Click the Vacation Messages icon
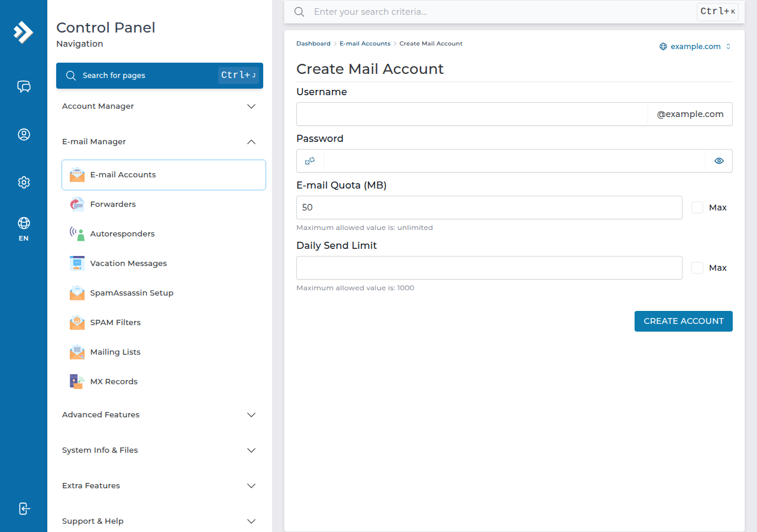 point(77,263)
